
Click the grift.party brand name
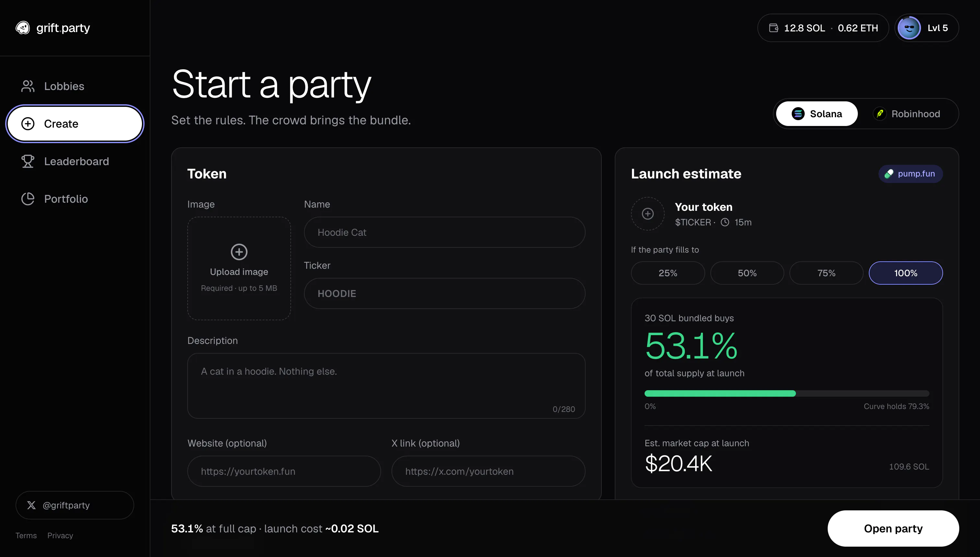click(x=63, y=28)
